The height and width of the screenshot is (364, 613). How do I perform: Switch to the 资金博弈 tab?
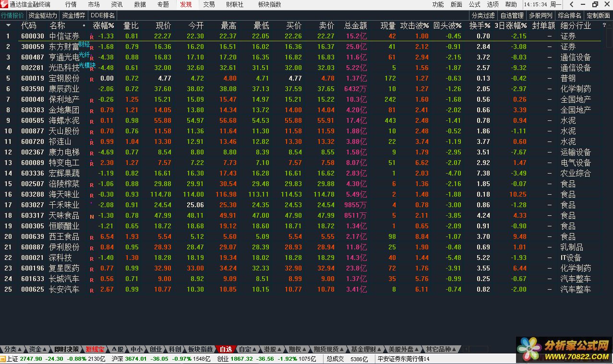[x=74, y=15]
